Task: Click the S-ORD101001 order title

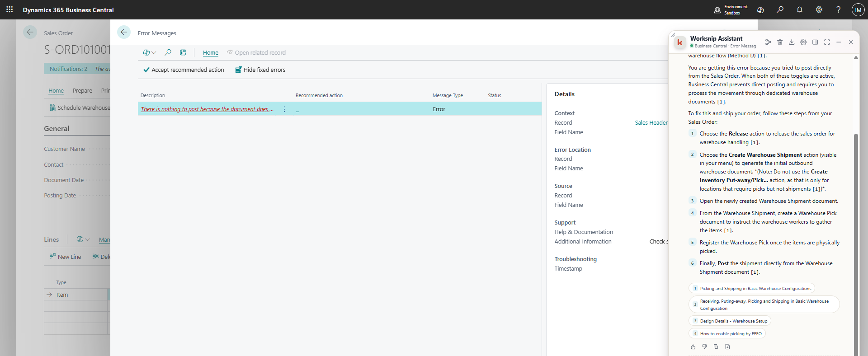Action: [x=77, y=50]
